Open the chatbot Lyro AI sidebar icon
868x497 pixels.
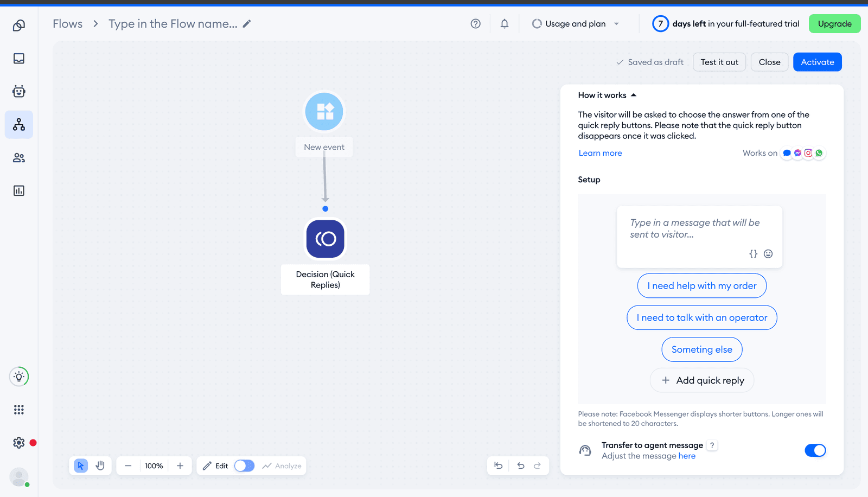19,91
